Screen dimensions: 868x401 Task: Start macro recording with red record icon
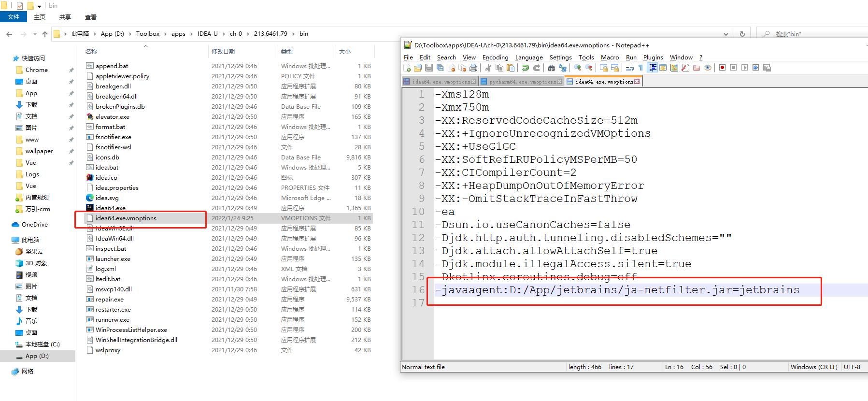(x=722, y=68)
